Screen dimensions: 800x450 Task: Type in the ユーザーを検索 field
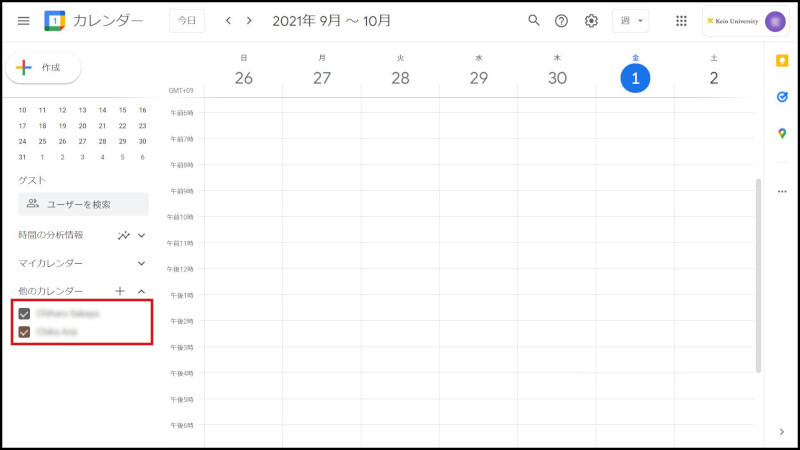coord(84,204)
